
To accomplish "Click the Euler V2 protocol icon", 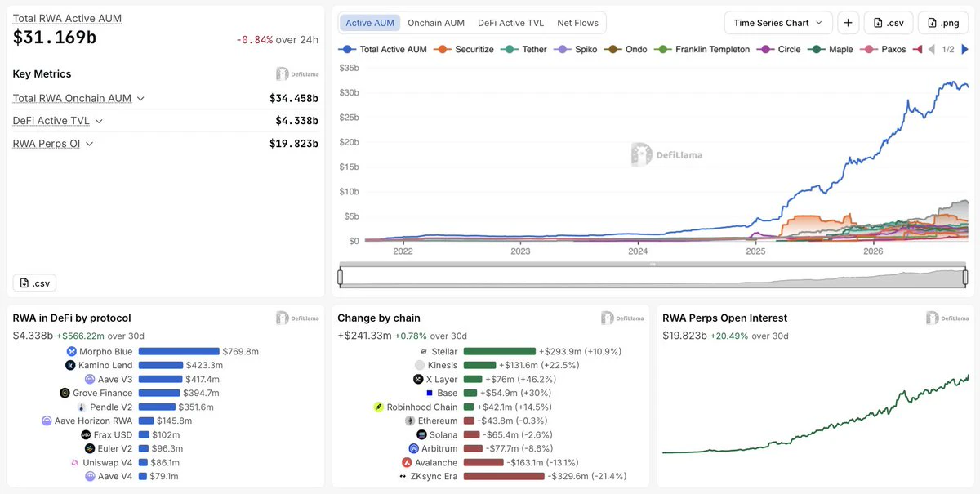I will 90,448.
